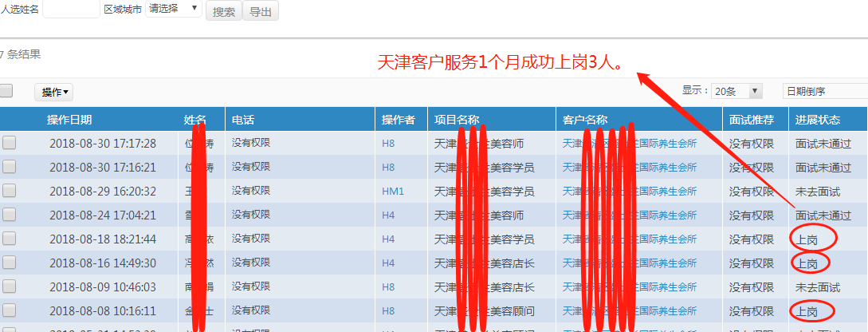Open operator HM1 link in 2018-08-29 row
Screen dimensions: 868x332
[393, 192]
